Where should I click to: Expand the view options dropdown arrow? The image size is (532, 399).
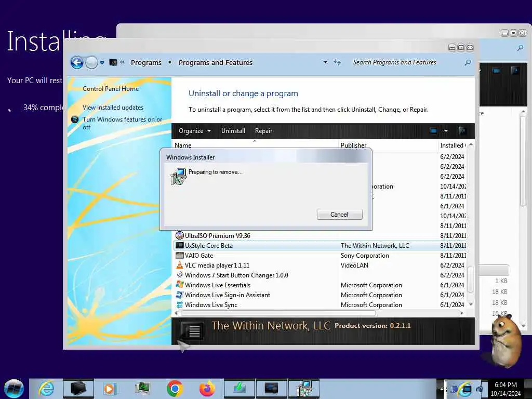[x=446, y=130]
